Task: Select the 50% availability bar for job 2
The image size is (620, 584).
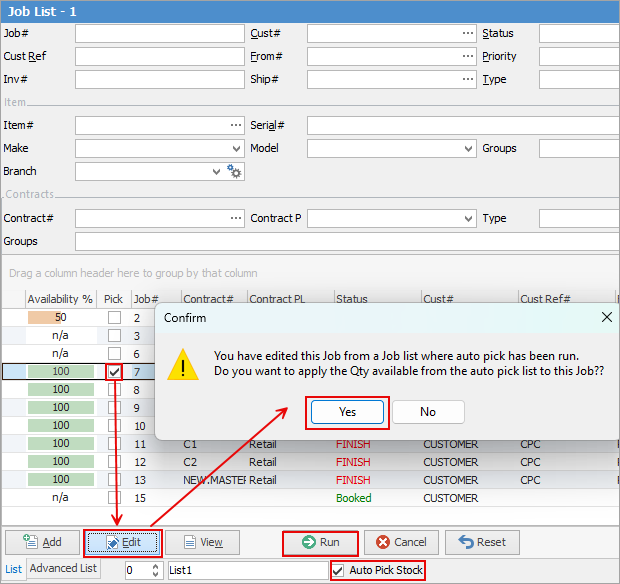Action: (61, 318)
